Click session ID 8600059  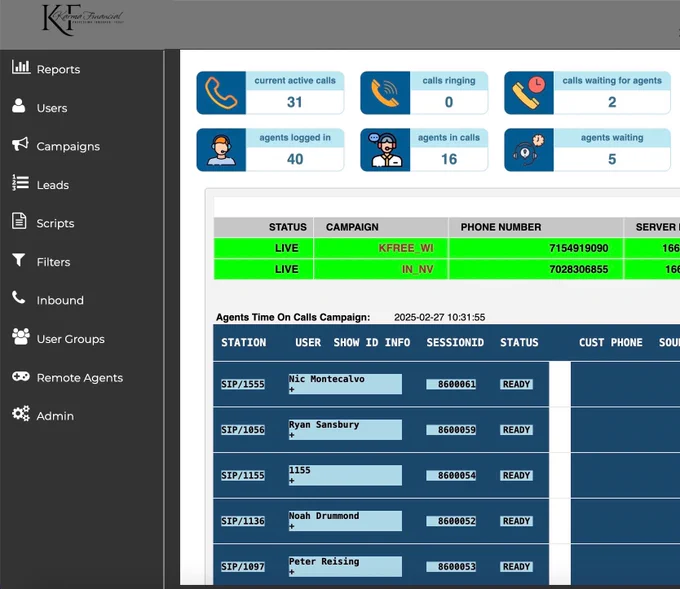[451, 430]
